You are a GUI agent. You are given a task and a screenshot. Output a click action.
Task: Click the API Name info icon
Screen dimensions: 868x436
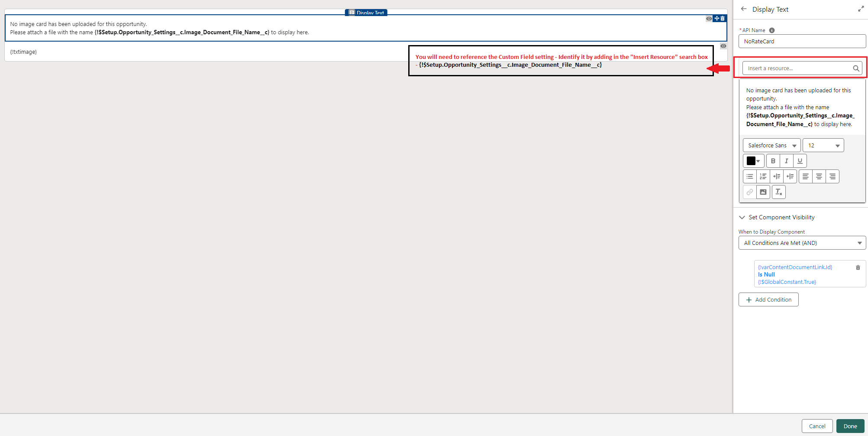(x=772, y=30)
